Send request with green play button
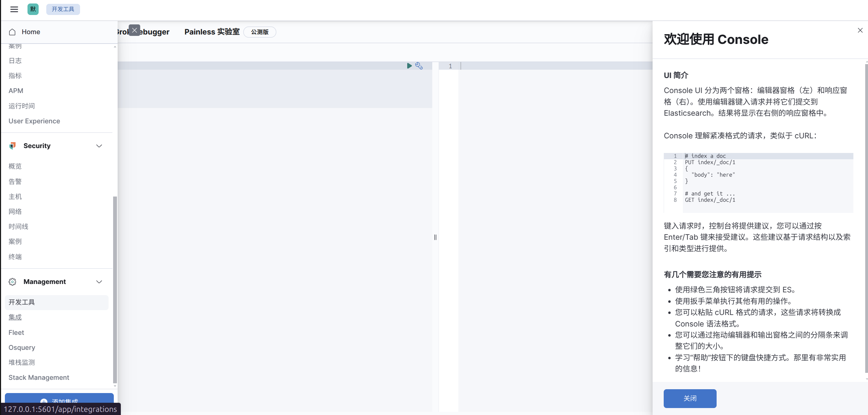This screenshot has width=868, height=415. tap(409, 66)
